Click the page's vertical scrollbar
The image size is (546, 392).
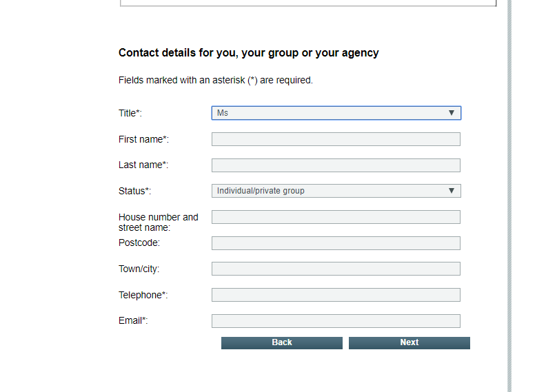click(x=509, y=196)
